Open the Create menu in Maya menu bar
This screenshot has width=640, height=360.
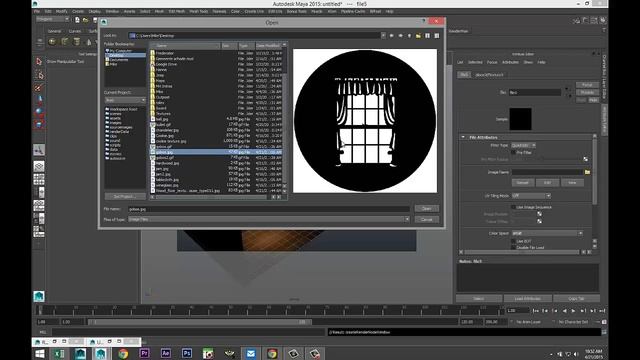(x=78, y=11)
